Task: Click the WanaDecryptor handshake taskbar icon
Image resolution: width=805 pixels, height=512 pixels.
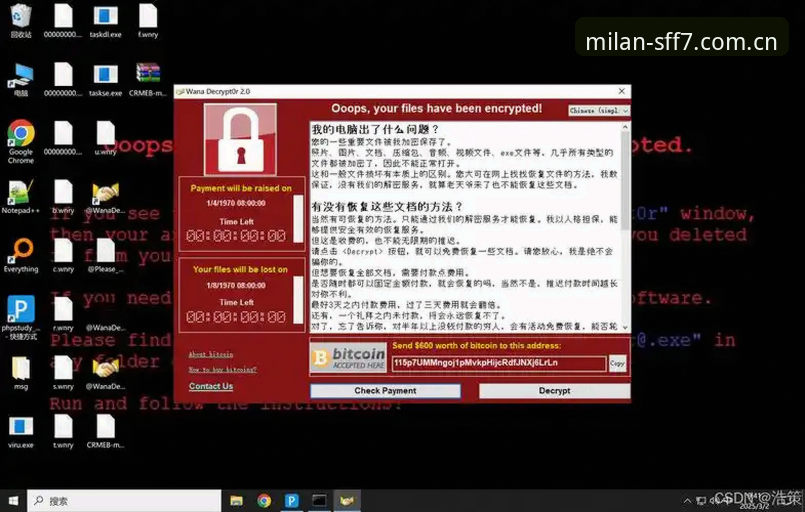Action: click(347, 500)
